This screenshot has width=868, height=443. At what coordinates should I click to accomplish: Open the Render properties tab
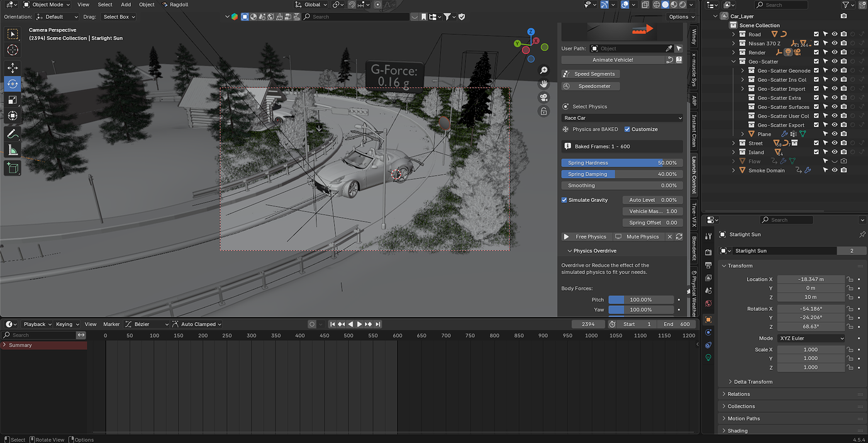(708, 252)
